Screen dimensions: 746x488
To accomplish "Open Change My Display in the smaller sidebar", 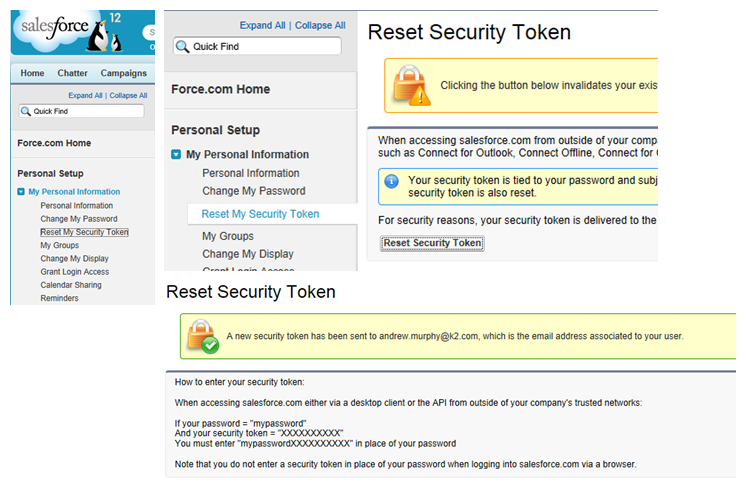I will [74, 258].
